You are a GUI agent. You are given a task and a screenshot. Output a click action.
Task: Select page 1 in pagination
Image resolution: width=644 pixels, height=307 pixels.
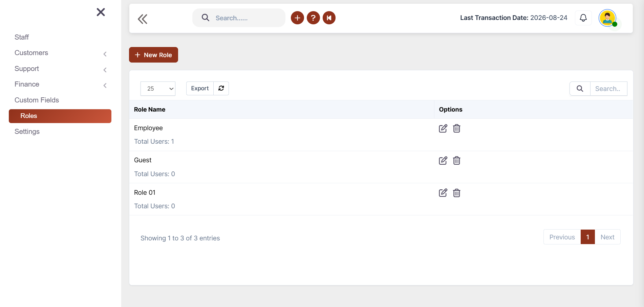point(588,237)
